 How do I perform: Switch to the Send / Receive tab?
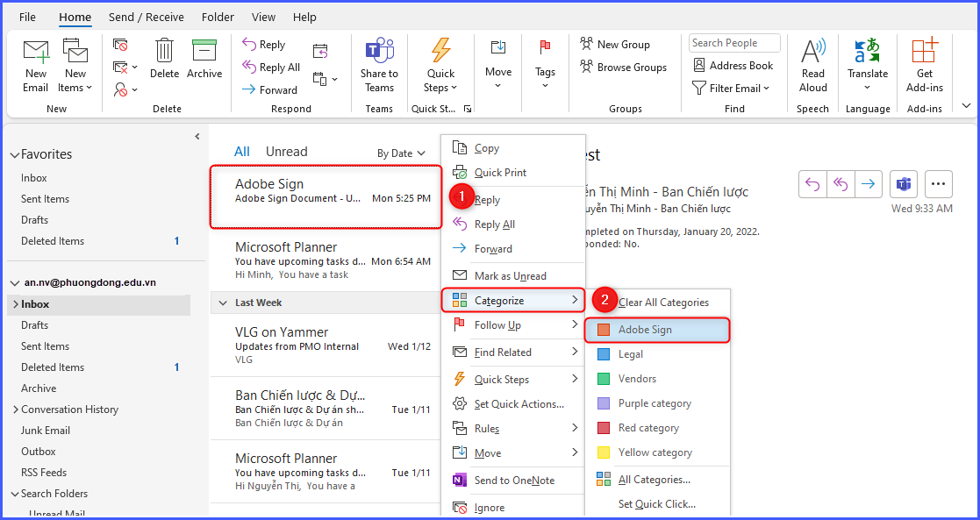coord(147,17)
